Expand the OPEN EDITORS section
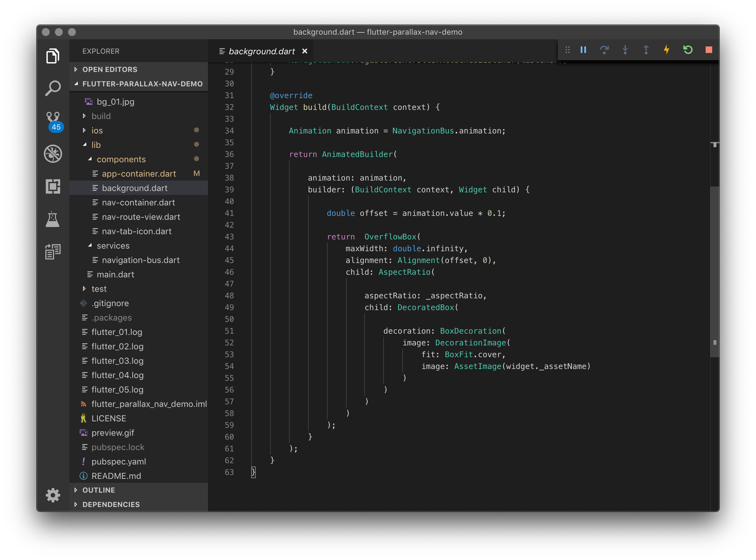This screenshot has height=560, width=756. tap(110, 69)
